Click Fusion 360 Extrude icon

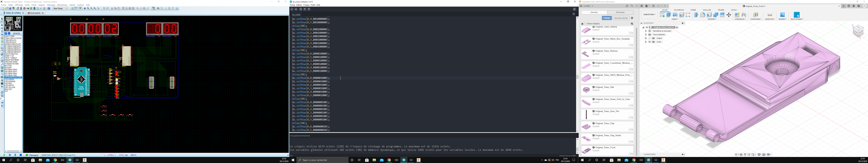point(669,15)
